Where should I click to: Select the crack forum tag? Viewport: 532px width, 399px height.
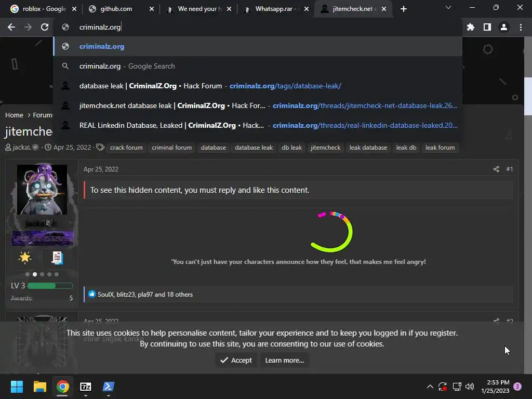coord(126,148)
